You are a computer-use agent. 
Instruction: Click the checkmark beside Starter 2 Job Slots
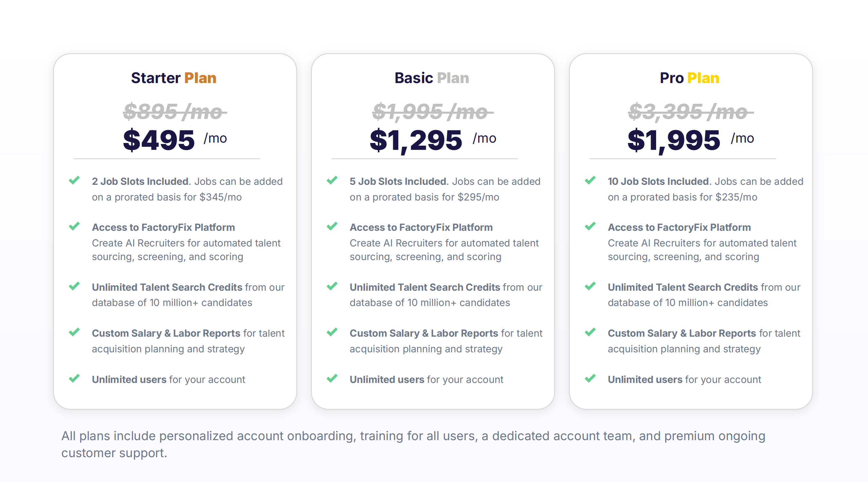(74, 180)
